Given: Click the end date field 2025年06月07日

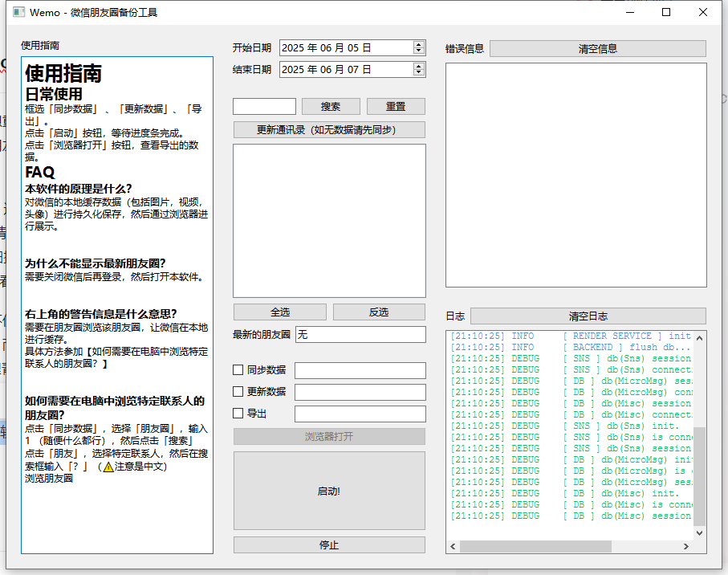Looking at the screenshot, I should pos(346,70).
